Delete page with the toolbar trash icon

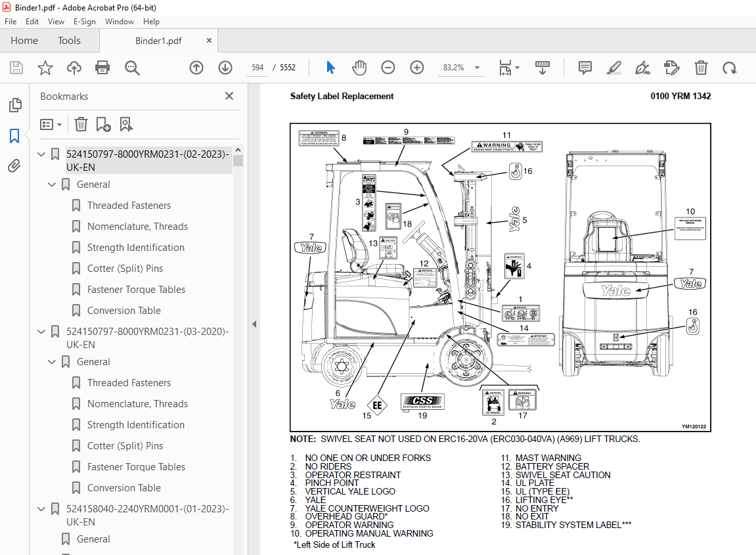point(701,68)
